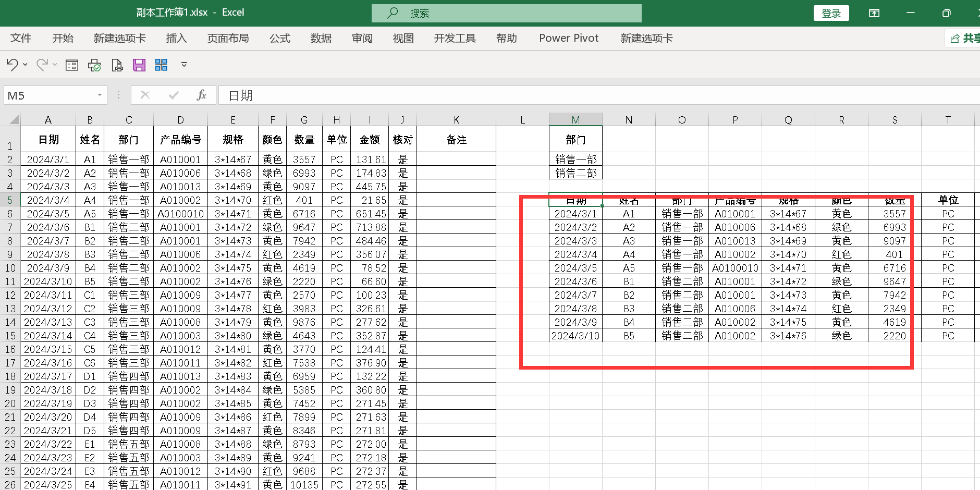Image resolution: width=980 pixels, height=490 pixels.
Task: Click the blue four-squares grid icon
Action: coord(162,65)
